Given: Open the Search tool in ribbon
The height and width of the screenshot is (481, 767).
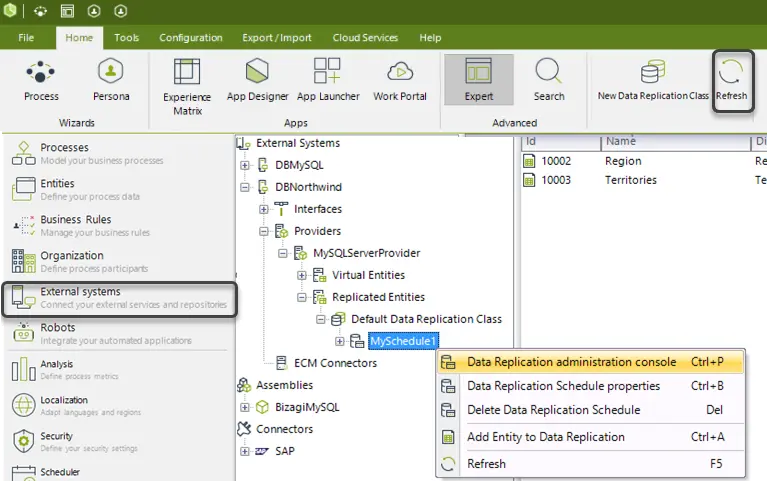Looking at the screenshot, I should (x=549, y=81).
